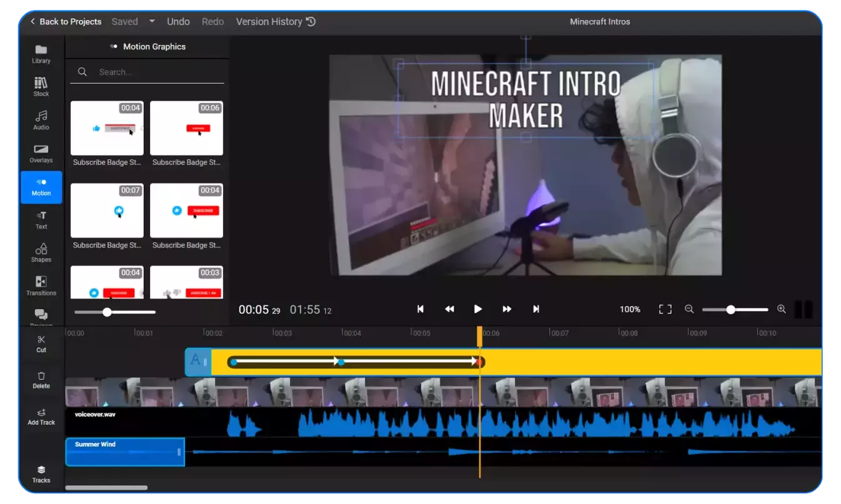
Task: Open the Transitions panel
Action: pyautogui.click(x=41, y=285)
